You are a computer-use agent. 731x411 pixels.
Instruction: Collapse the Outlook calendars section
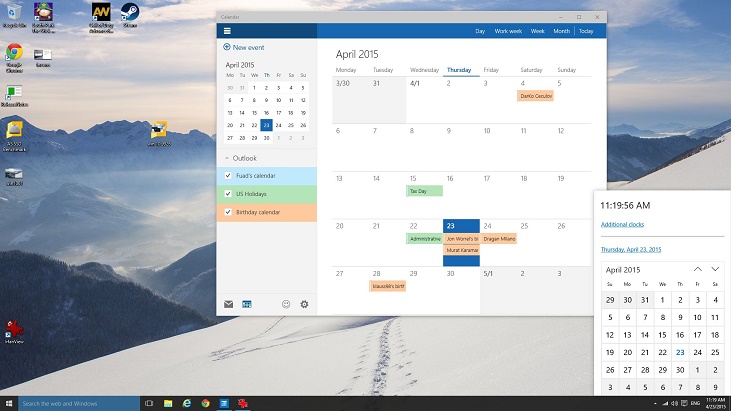pos(227,158)
